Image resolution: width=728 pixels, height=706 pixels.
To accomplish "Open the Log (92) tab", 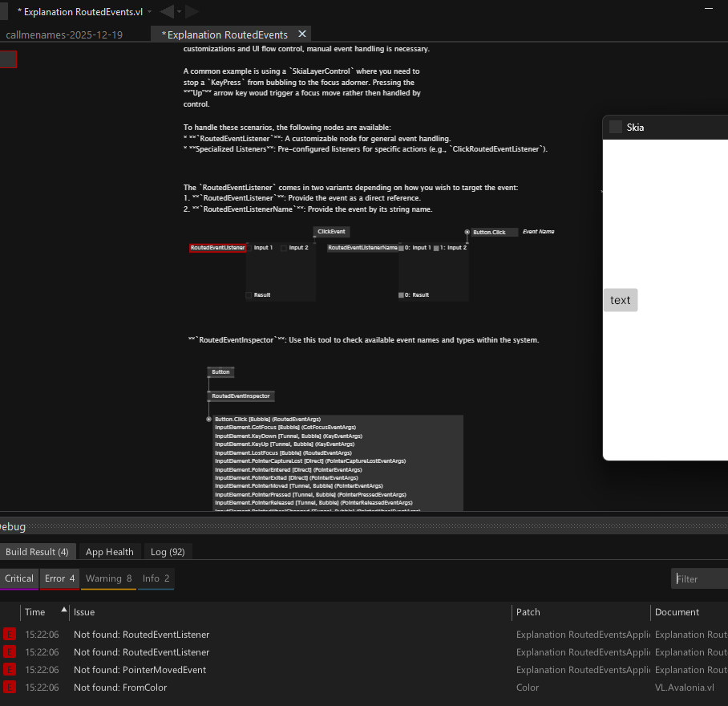I will pos(168,552).
